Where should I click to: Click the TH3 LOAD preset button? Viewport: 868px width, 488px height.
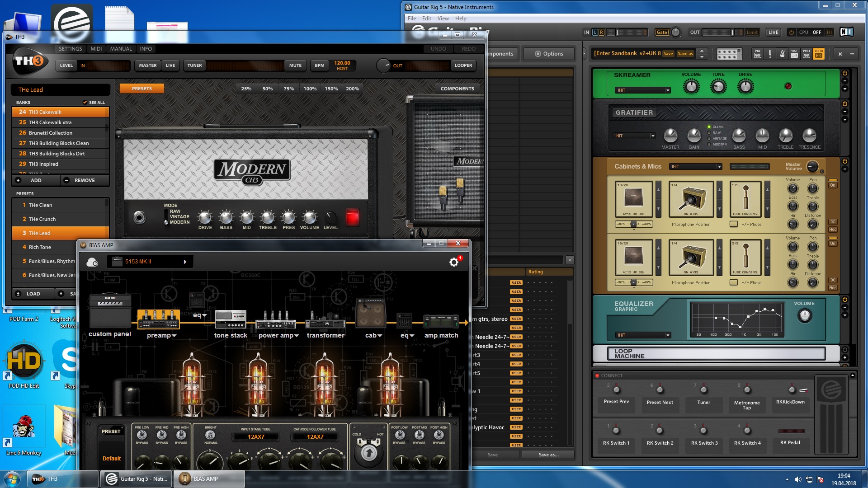33,294
